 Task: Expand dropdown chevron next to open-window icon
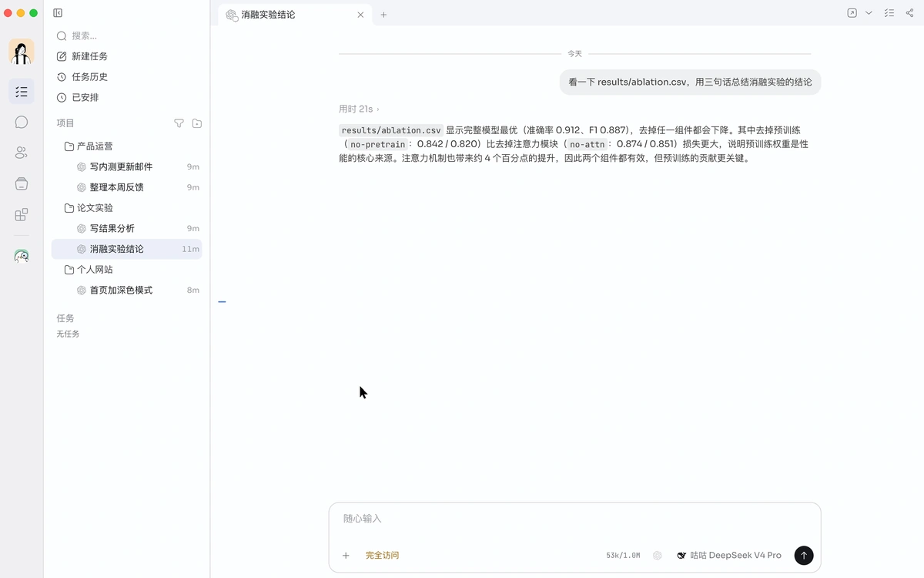pos(869,13)
